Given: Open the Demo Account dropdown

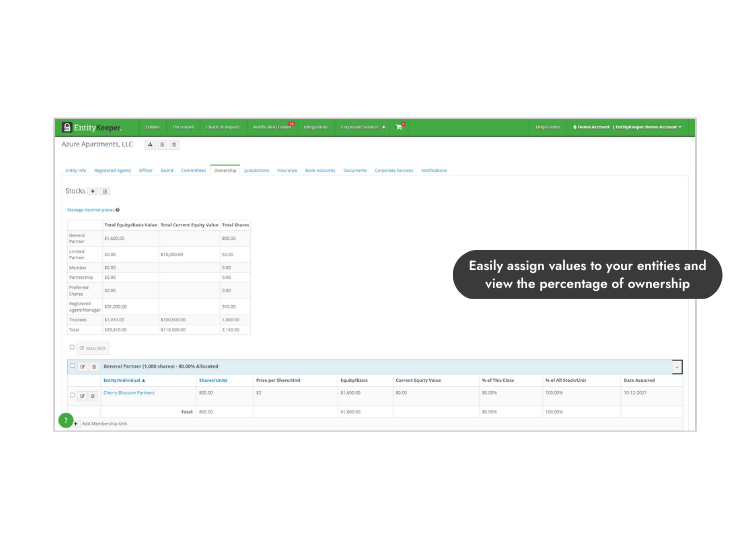Looking at the screenshot, I should (x=627, y=127).
